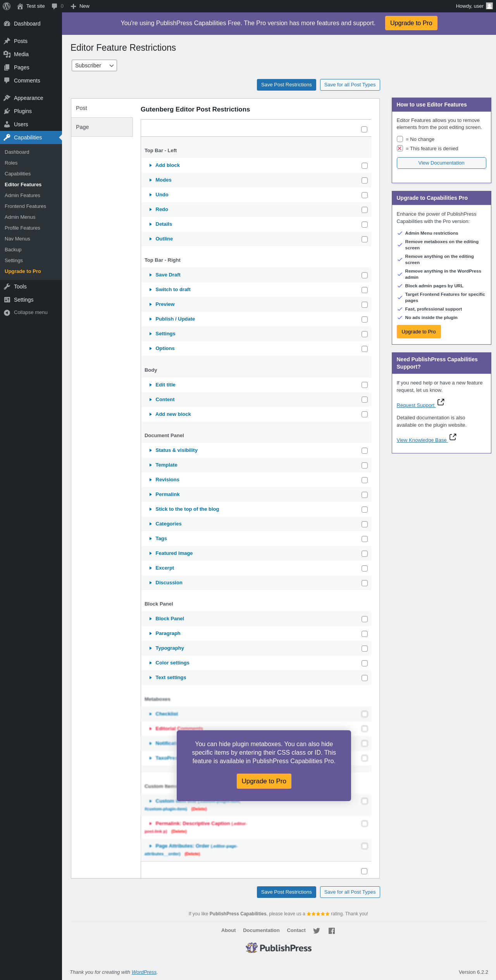The height and width of the screenshot is (980, 496).
Task: Open the Facebook icon in footer
Action: click(332, 930)
